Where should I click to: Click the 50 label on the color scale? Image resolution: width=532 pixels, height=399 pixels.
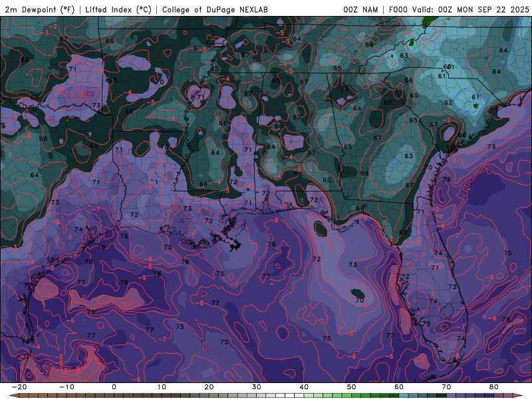352,387
